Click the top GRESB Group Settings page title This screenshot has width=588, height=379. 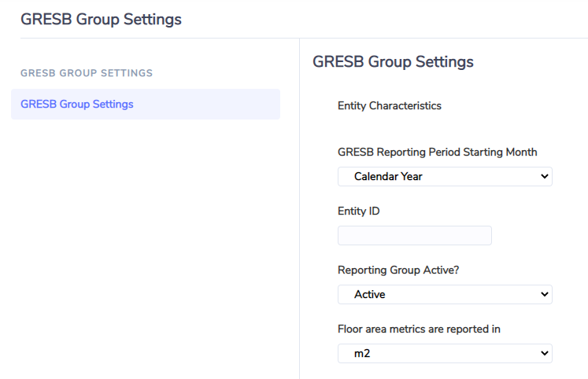(101, 20)
